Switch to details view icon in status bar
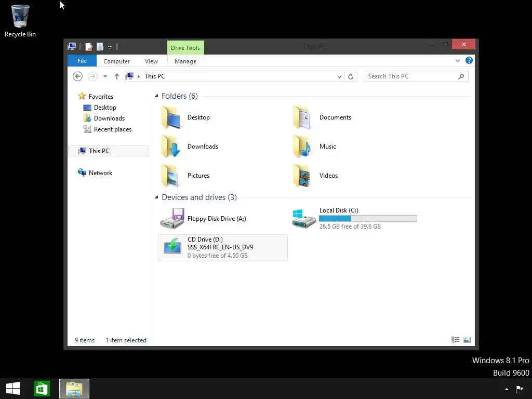Screen dimensions: 532x399 (x=455, y=340)
